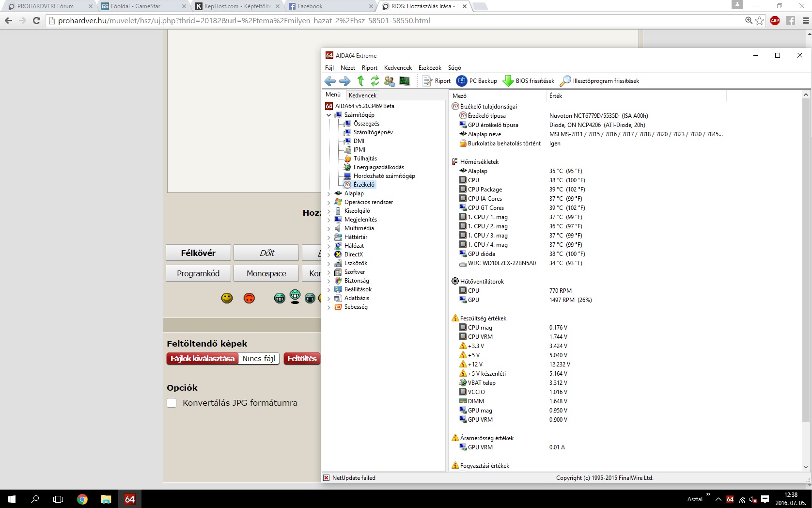The image size is (812, 508).
Task: Open the Windows Start menu
Action: (x=12, y=499)
